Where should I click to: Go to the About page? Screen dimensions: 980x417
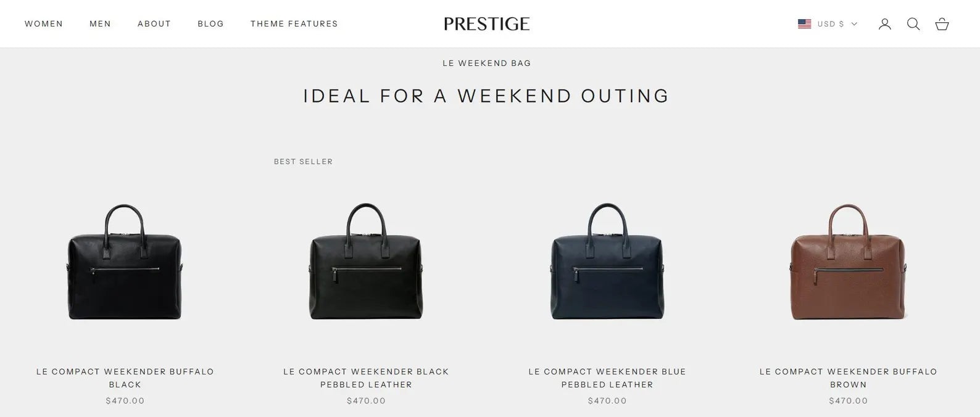coord(154,24)
